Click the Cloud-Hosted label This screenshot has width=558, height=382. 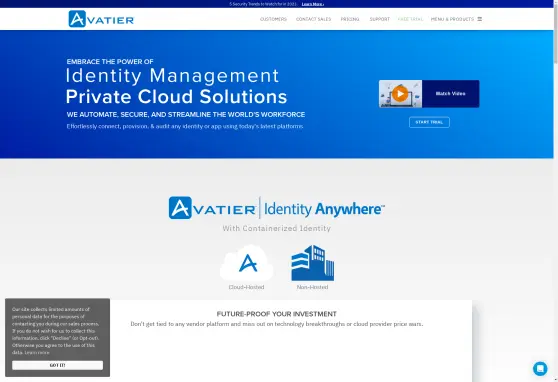(x=246, y=287)
